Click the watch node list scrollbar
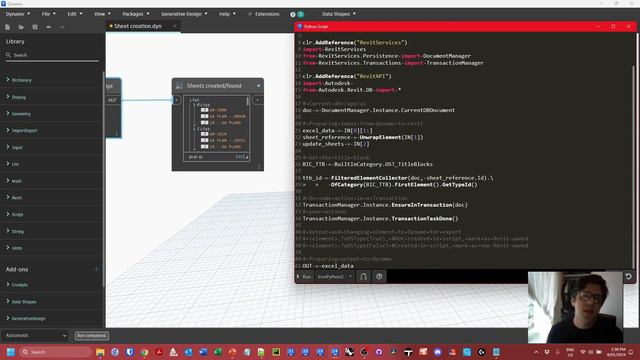 coord(247,101)
